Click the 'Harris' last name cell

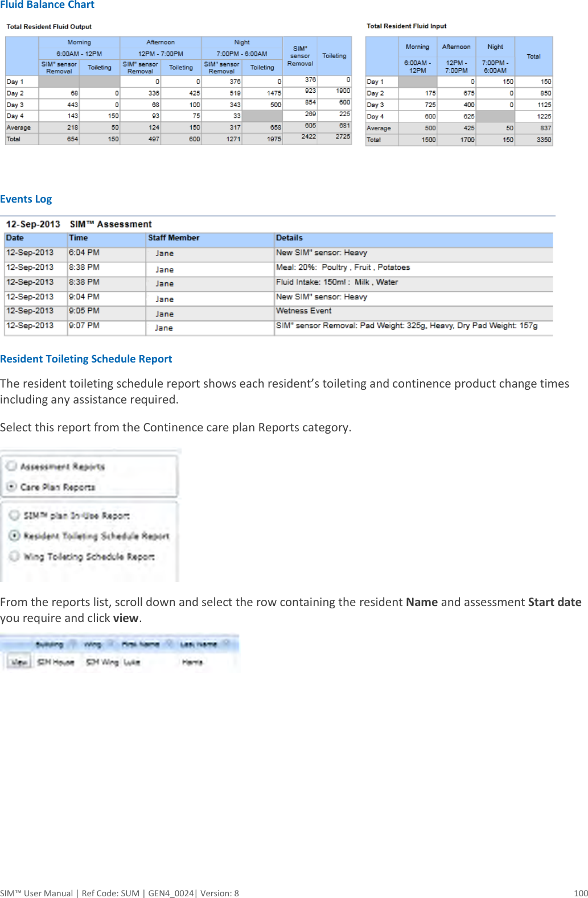(x=192, y=662)
